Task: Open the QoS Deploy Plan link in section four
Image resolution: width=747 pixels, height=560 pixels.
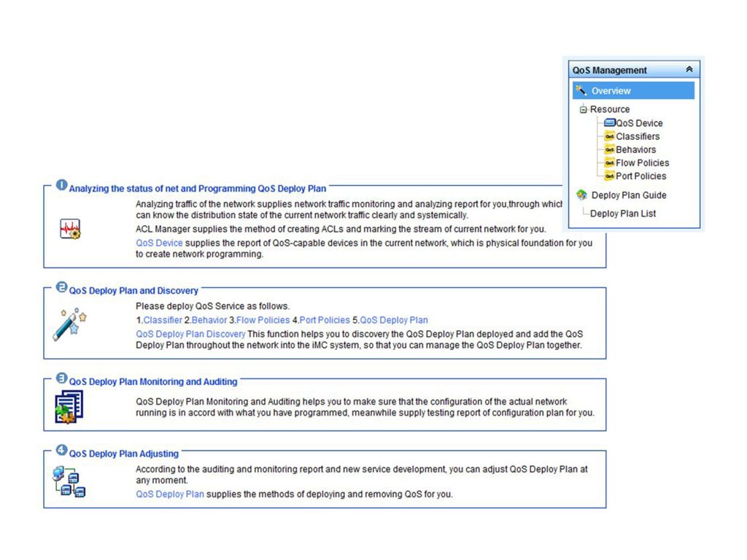Action: 169,494
